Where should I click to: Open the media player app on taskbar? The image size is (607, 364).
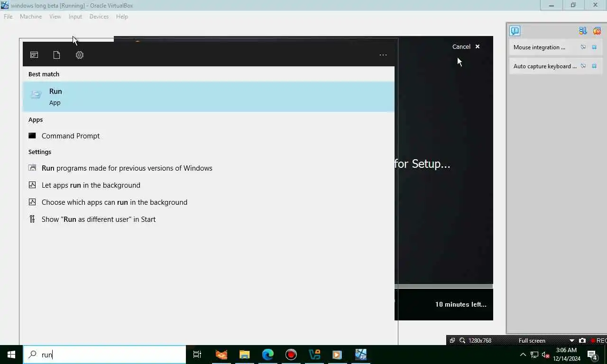click(x=337, y=355)
